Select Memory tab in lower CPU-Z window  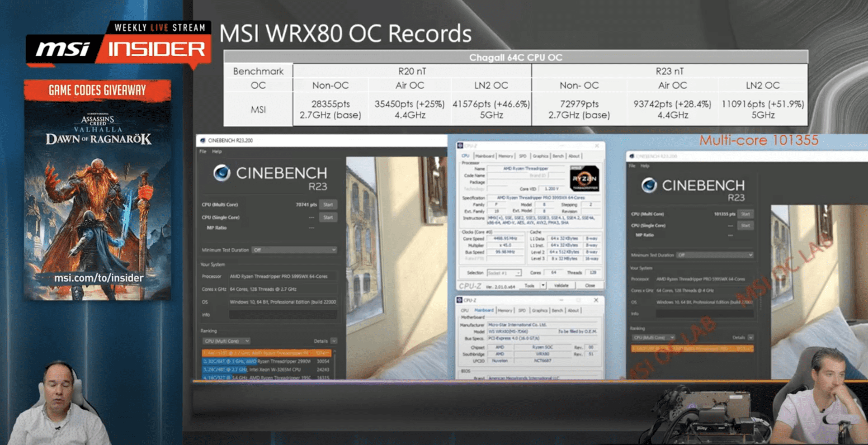[x=505, y=311]
